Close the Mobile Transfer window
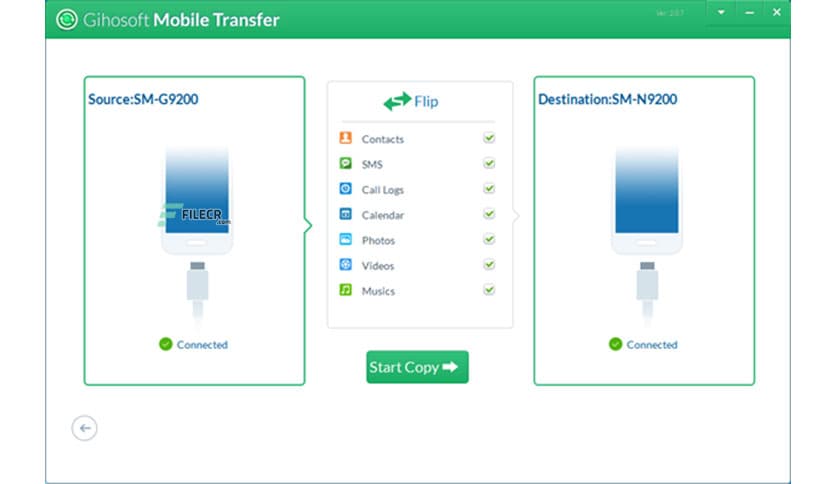 tap(777, 12)
